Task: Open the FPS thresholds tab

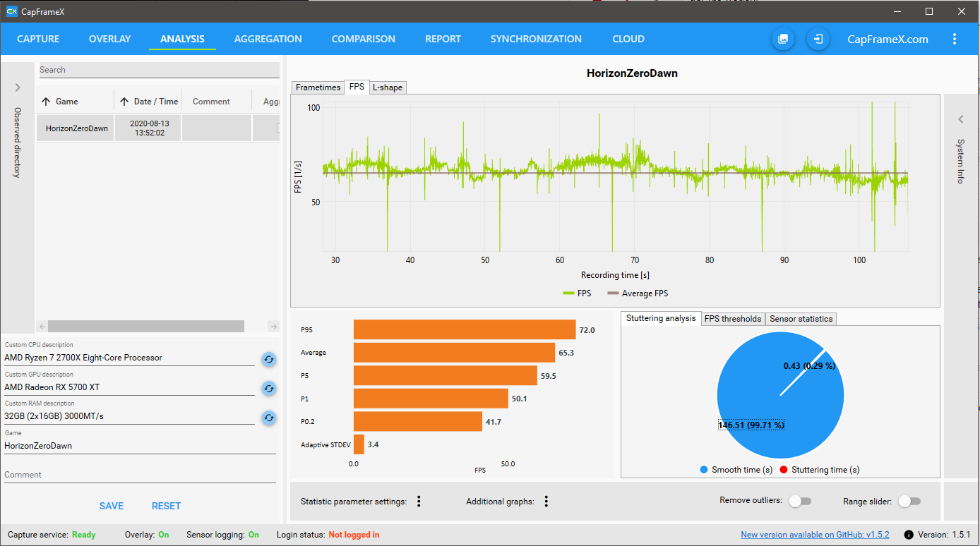Action: click(x=733, y=319)
